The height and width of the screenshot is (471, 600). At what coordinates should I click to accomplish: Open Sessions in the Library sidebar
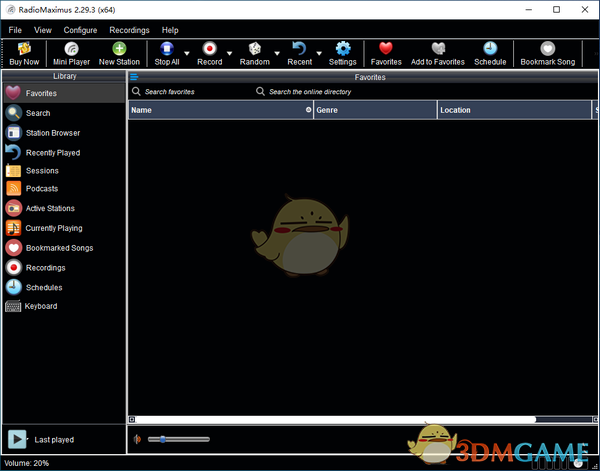click(x=64, y=171)
